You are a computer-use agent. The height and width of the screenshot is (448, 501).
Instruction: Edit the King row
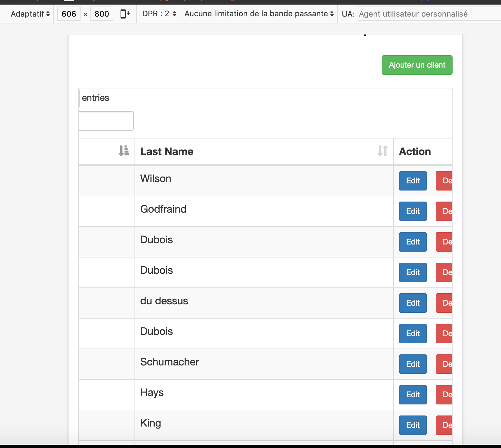pos(413,425)
